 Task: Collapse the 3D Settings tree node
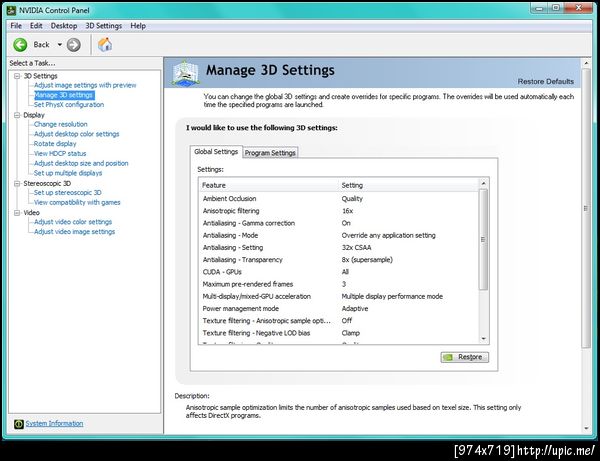click(x=17, y=76)
